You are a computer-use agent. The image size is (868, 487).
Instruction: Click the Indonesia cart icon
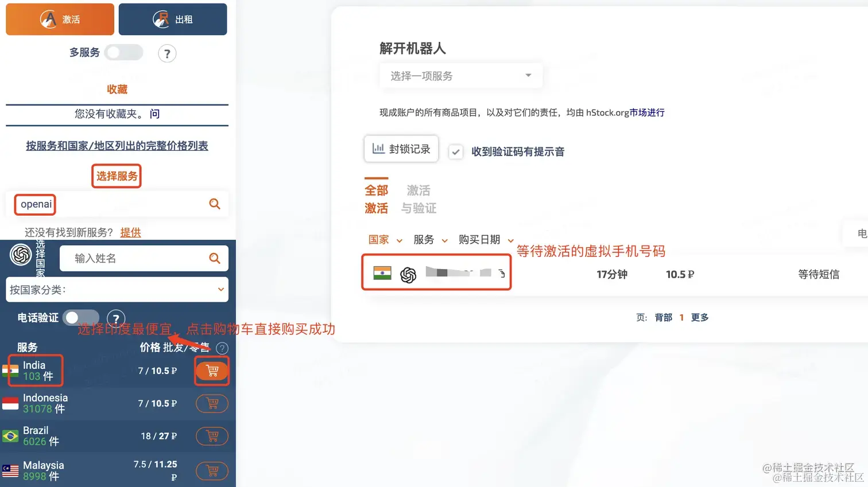(212, 403)
